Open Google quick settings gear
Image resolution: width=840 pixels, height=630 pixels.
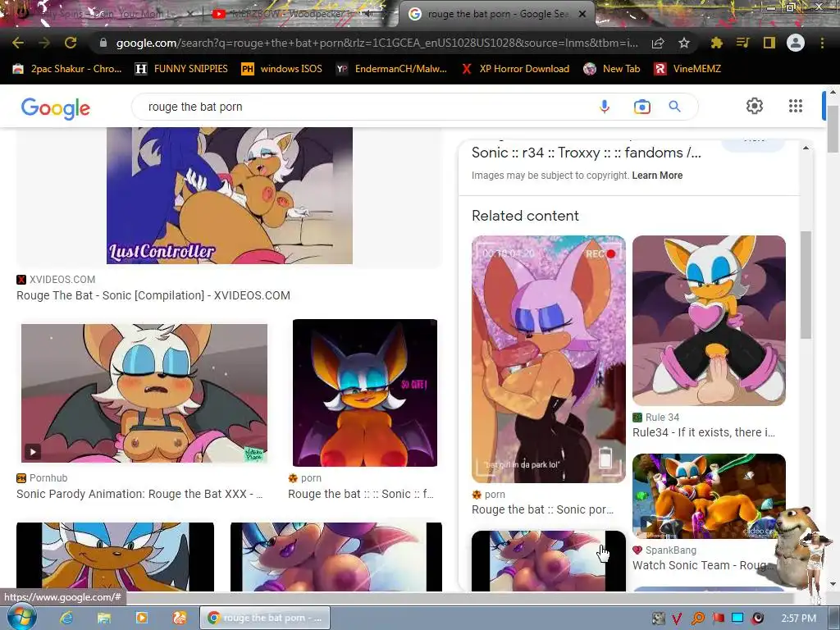(x=755, y=106)
